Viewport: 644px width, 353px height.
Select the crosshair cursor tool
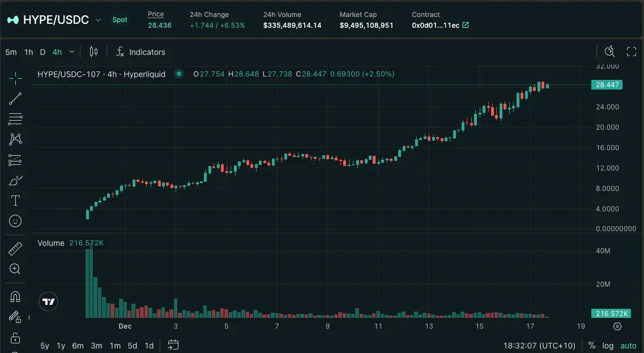tap(15, 78)
